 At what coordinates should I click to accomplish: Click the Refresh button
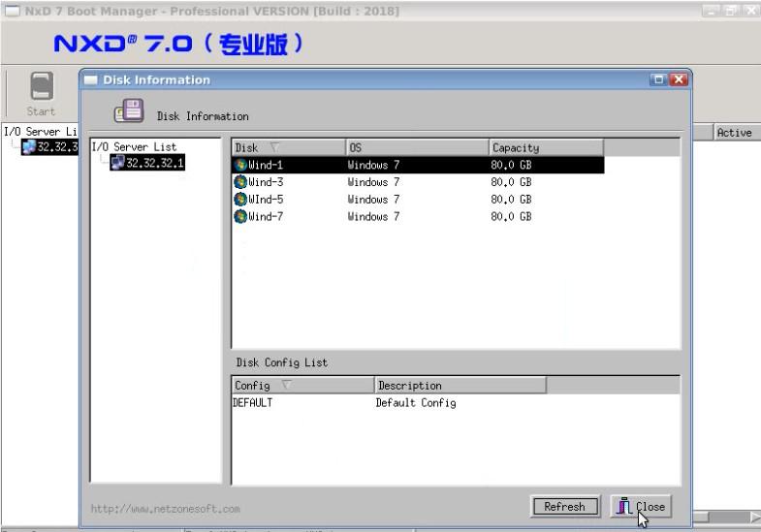coord(565,506)
